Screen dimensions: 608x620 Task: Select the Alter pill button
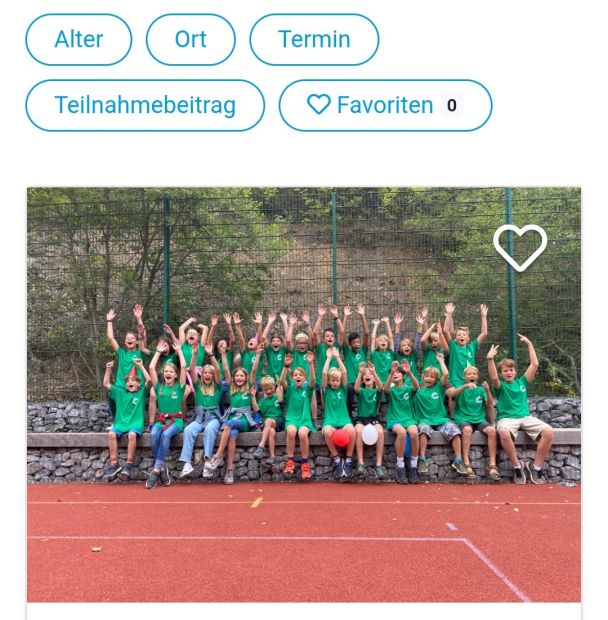coord(79,40)
